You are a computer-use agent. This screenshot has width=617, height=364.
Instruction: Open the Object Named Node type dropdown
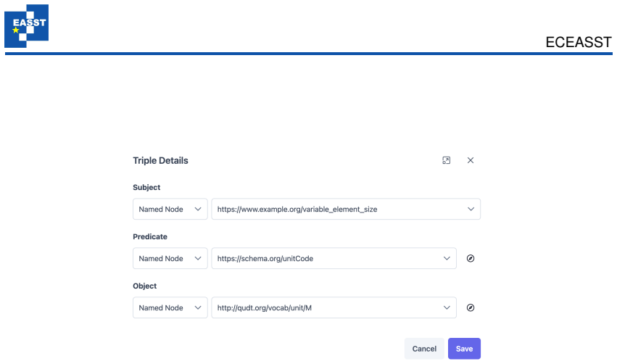(170, 307)
